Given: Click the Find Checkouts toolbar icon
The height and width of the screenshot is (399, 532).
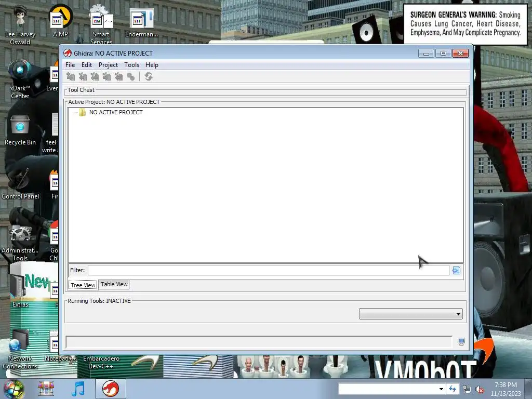Looking at the screenshot, I should (x=130, y=77).
